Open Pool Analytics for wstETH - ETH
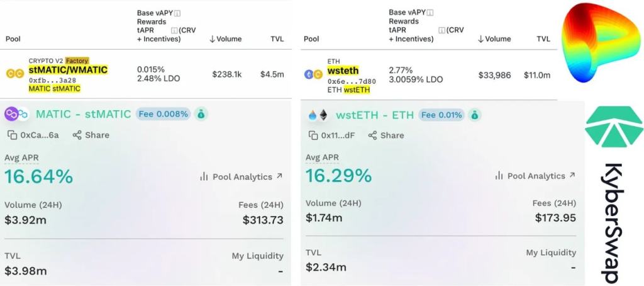 [x=536, y=176]
